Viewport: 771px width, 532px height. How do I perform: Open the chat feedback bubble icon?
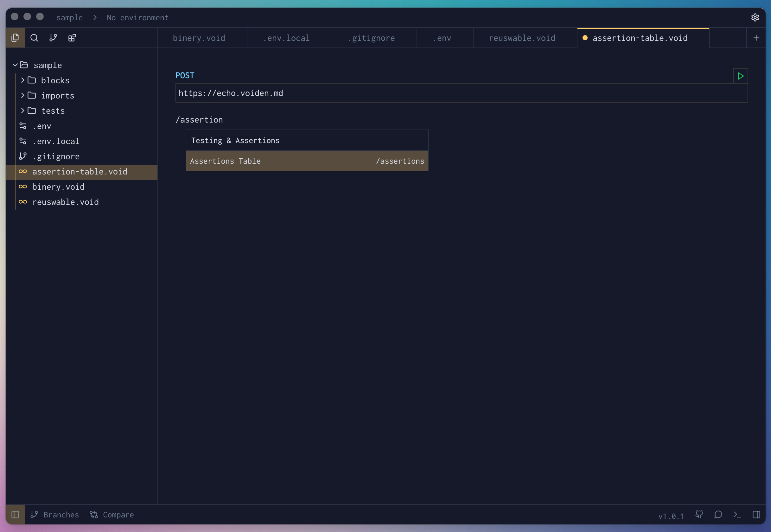pos(718,514)
